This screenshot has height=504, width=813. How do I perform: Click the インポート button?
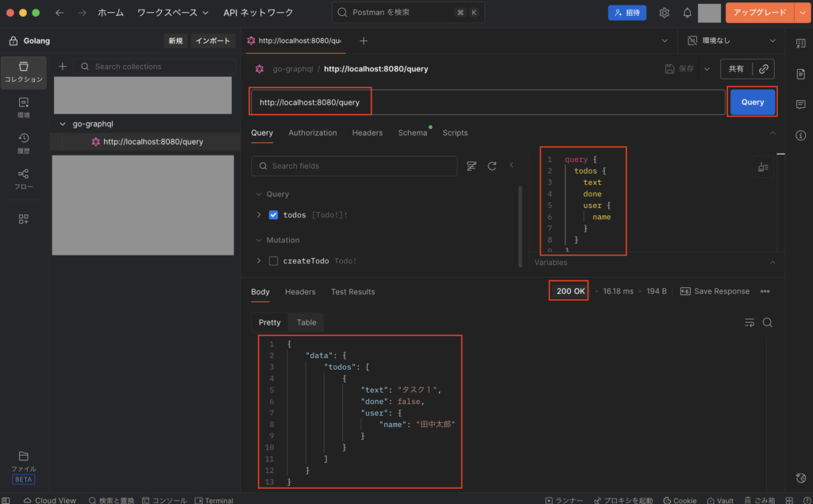(213, 40)
